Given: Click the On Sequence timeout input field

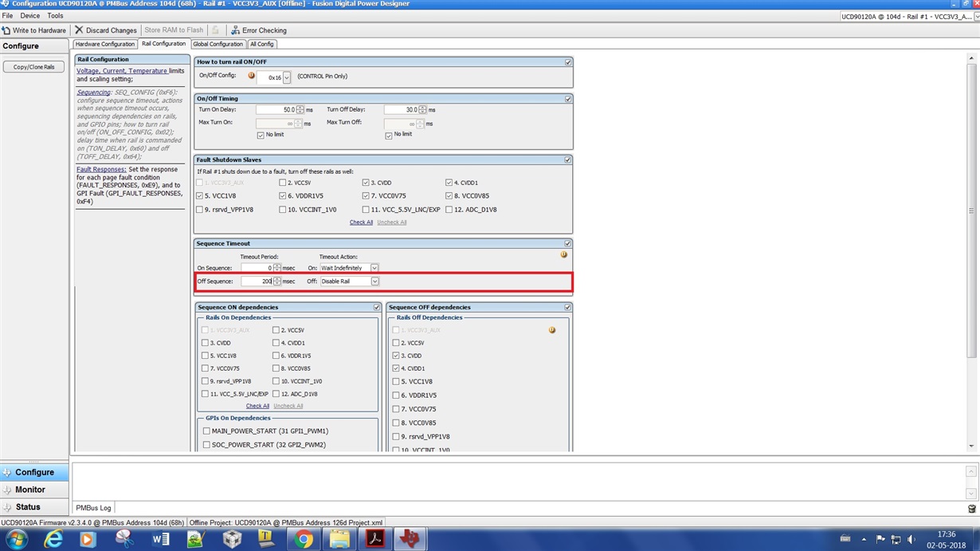Looking at the screenshot, I should 257,268.
